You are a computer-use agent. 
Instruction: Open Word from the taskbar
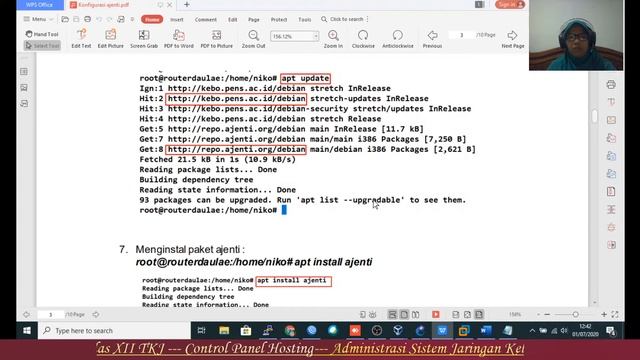click(486, 331)
